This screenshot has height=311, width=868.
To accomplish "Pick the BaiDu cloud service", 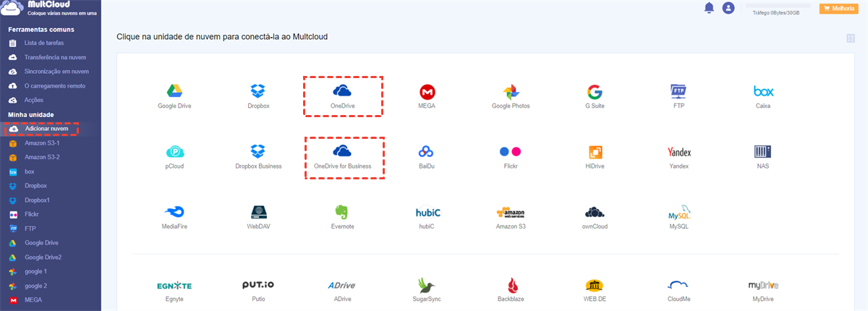I will [426, 152].
